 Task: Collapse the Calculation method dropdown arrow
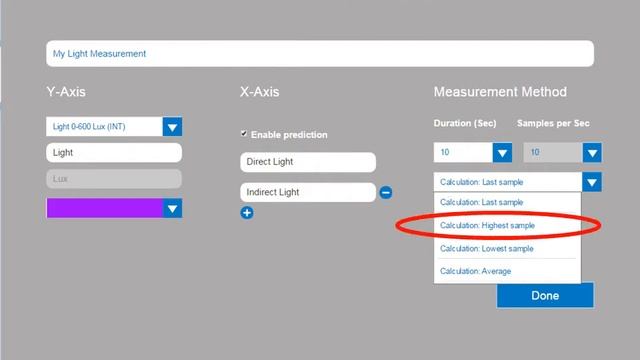592,182
